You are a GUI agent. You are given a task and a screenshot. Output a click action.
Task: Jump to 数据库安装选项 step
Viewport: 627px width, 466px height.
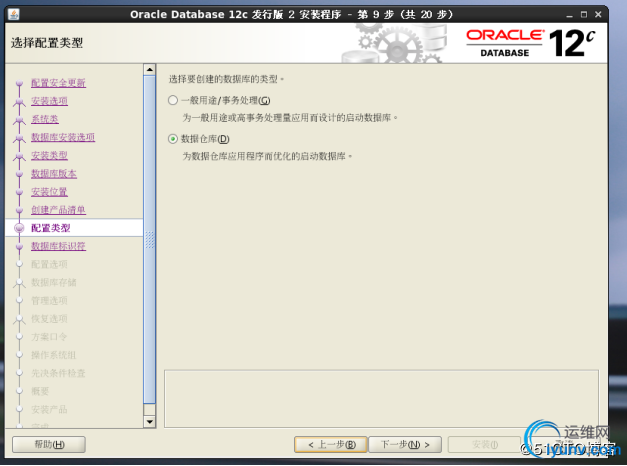pos(63,137)
